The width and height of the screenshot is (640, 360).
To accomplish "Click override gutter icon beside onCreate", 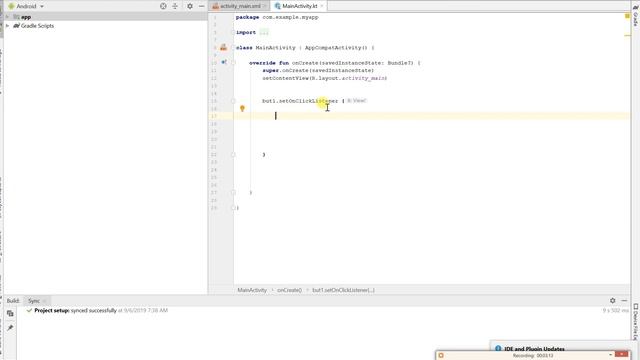I will click(224, 62).
